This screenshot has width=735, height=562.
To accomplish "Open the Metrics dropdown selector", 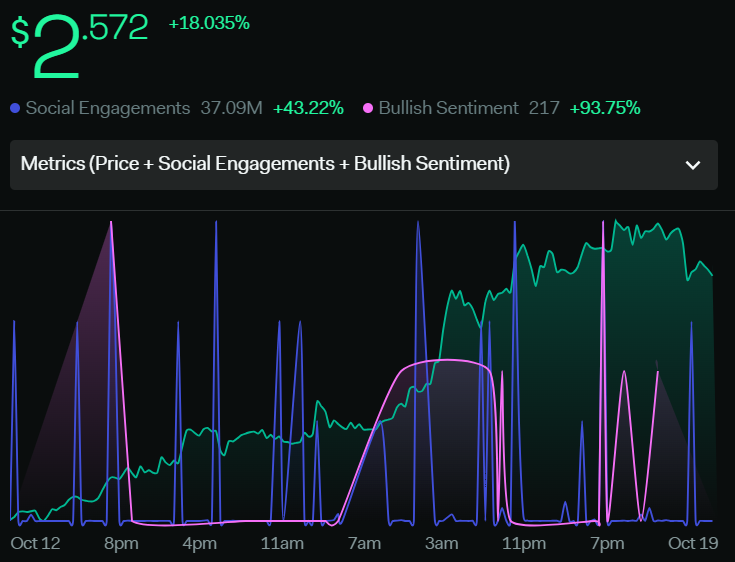I will 364,165.
